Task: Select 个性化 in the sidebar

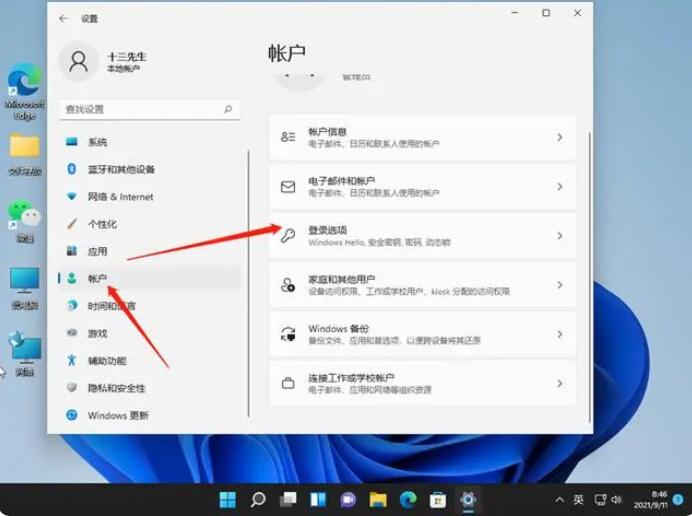Action: tap(150, 224)
